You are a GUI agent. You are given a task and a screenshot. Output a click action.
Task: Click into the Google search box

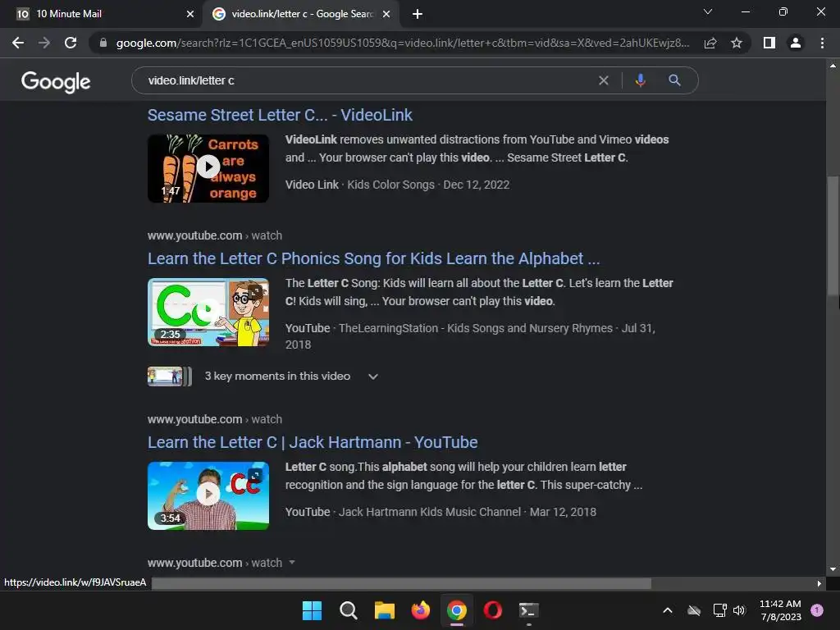click(370, 80)
